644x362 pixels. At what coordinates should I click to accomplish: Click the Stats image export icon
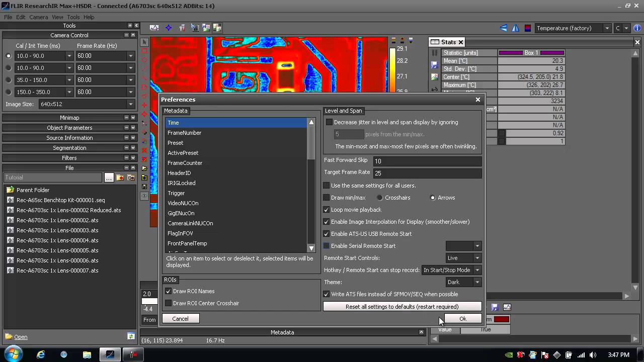click(x=435, y=77)
